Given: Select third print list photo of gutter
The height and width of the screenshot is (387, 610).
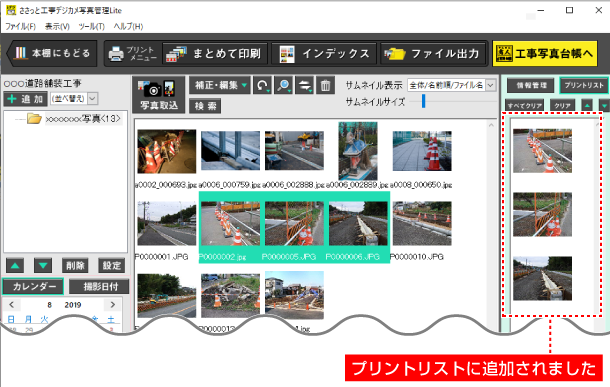Looking at the screenshot, I should pos(542,278).
